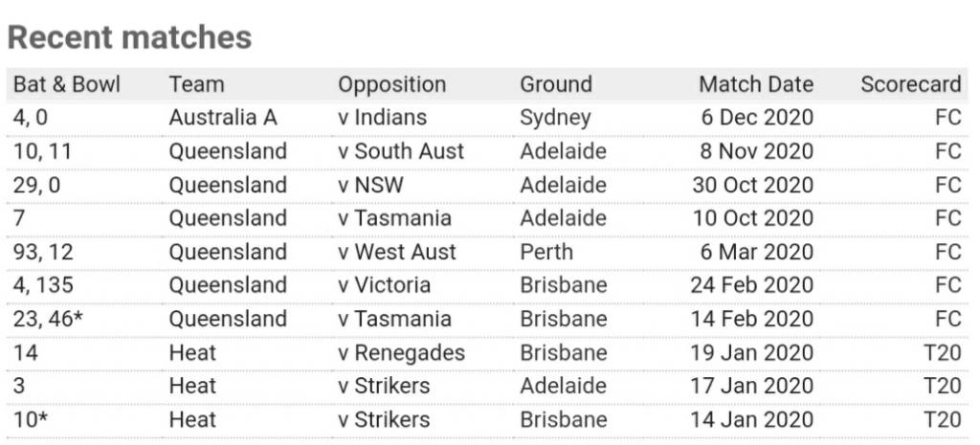Click the Ground column header
980x445 pixels.
click(x=556, y=84)
